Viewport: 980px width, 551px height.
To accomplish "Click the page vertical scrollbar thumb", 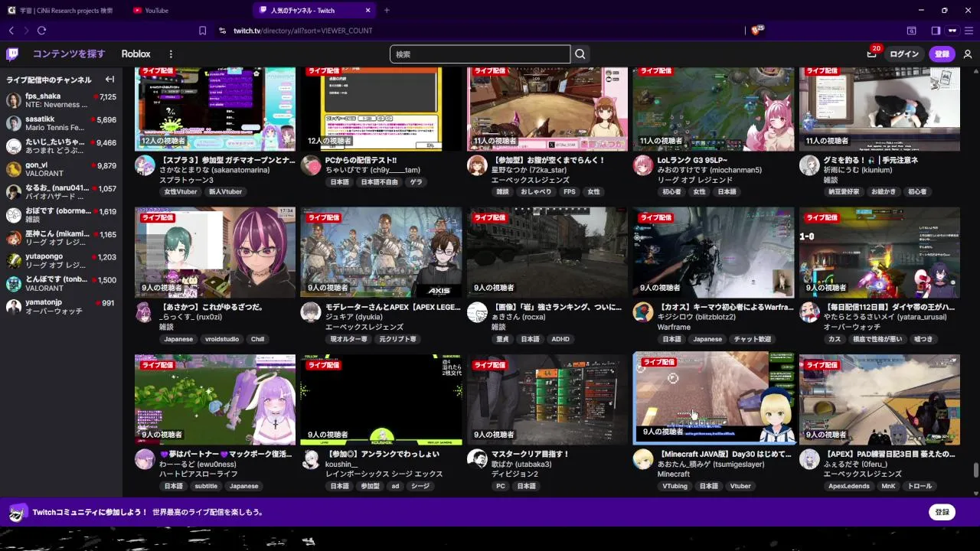I will 975,470.
